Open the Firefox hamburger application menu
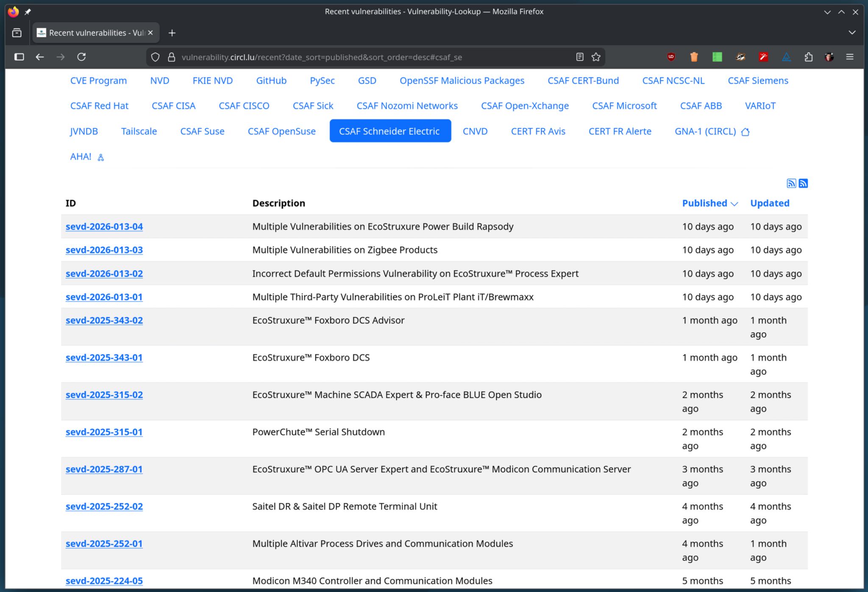 pyautogui.click(x=849, y=57)
